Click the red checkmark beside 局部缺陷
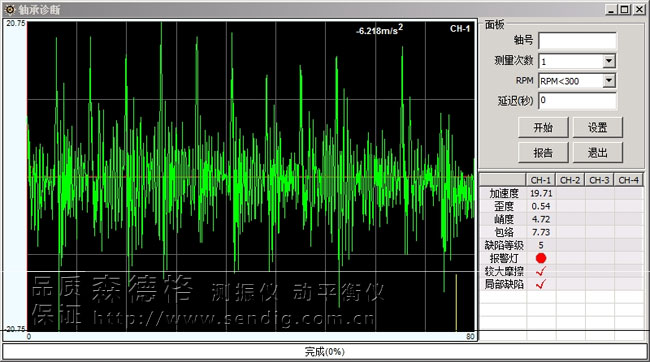650x362 pixels. pos(541,284)
